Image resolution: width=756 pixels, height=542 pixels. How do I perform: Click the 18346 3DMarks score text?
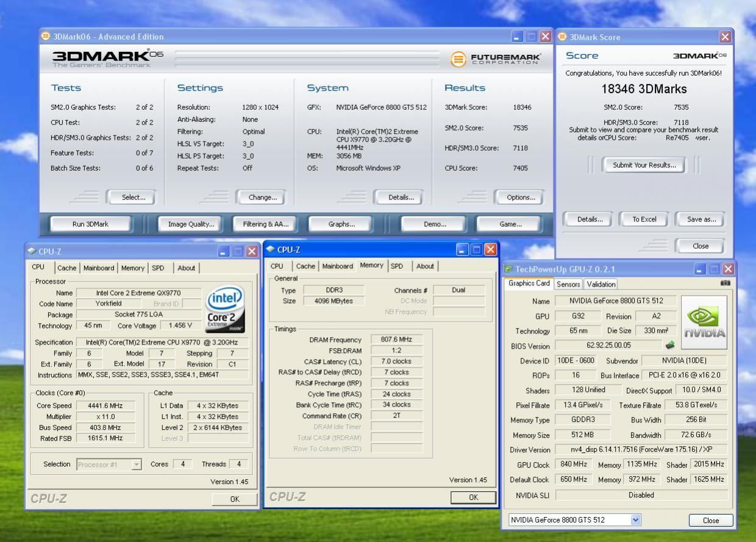point(644,89)
